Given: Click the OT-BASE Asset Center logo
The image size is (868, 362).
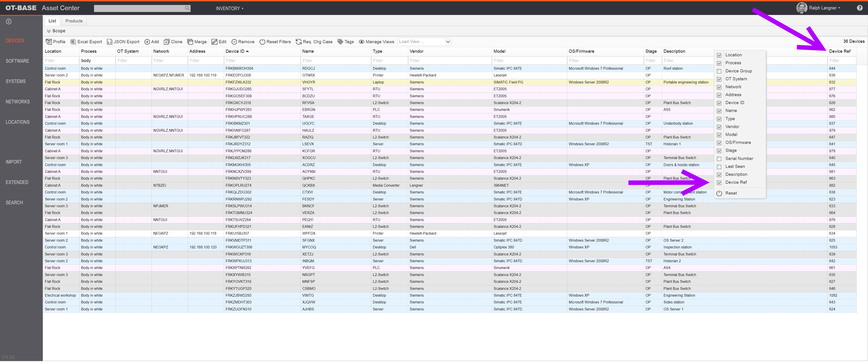Looking at the screenshot, I should click(x=42, y=8).
